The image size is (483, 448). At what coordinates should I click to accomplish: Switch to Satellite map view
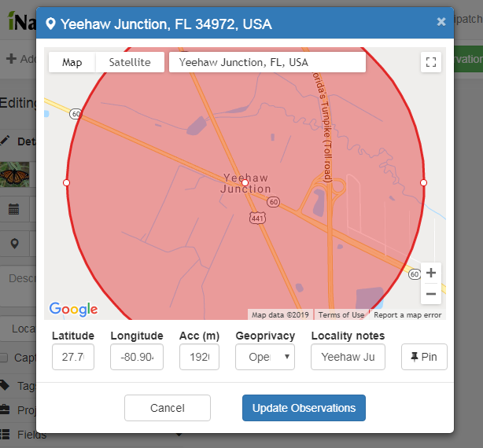pos(130,62)
